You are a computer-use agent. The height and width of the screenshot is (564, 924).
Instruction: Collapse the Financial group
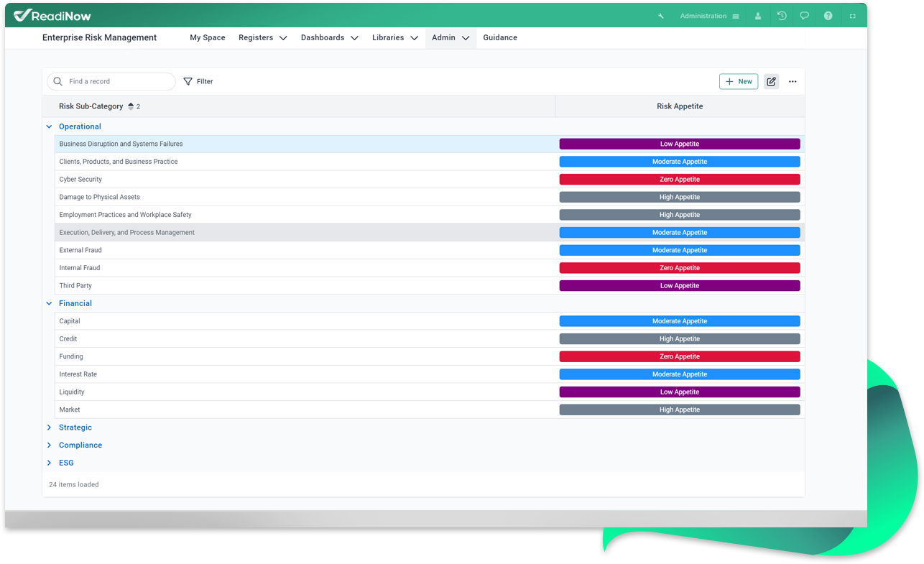click(x=50, y=303)
